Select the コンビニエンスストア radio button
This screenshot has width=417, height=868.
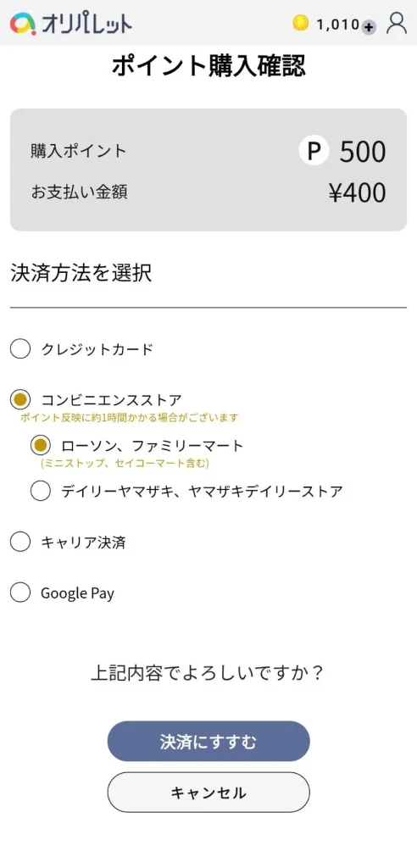20,398
